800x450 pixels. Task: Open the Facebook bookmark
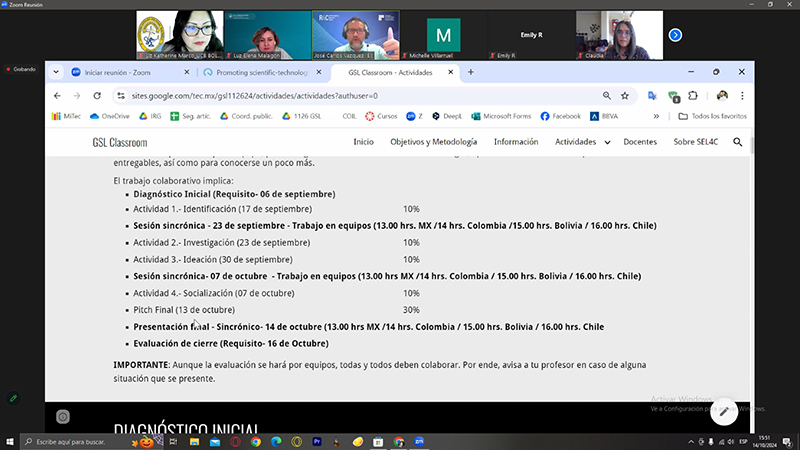point(560,116)
